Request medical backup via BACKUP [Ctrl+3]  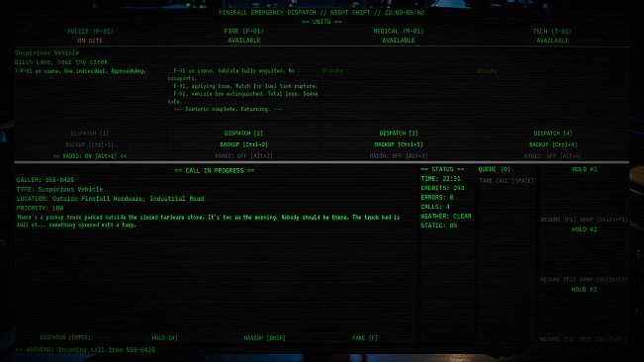pos(399,144)
